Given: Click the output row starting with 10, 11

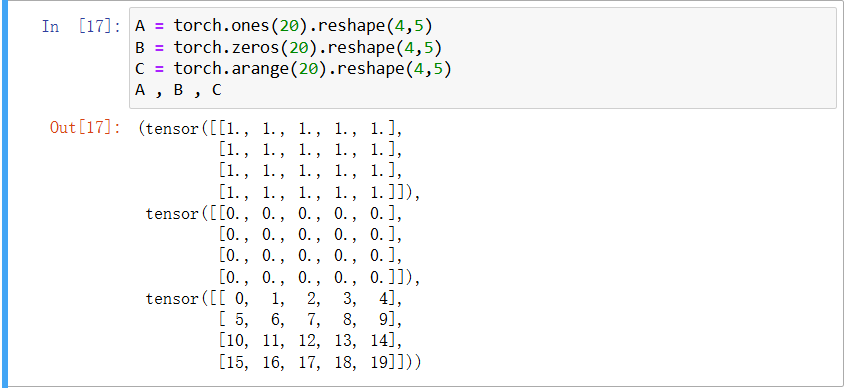Looking at the screenshot, I should (311, 341).
